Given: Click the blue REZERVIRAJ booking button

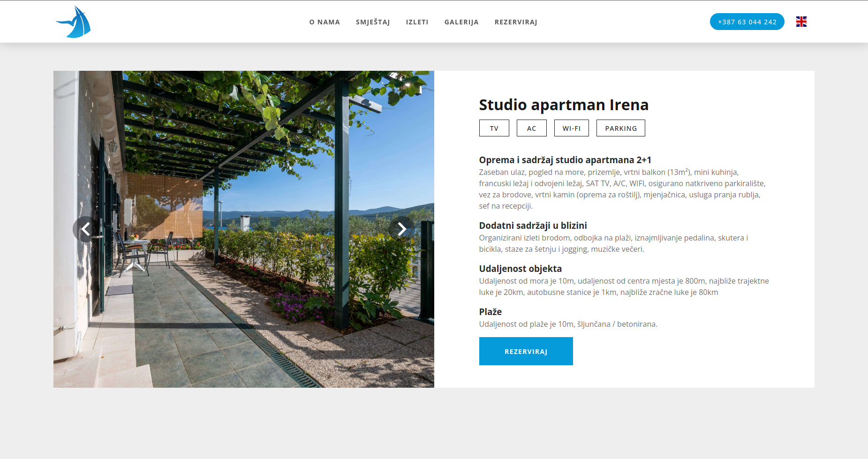Looking at the screenshot, I should (526, 351).
